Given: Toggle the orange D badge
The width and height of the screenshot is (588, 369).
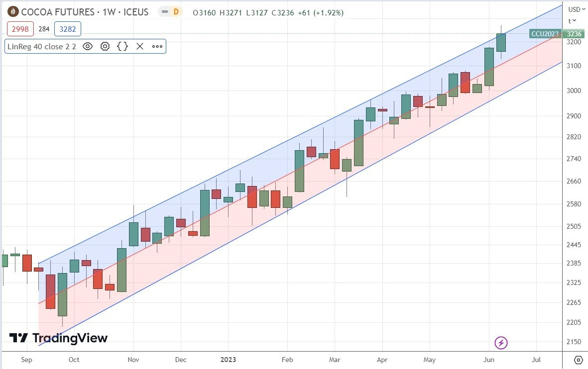Looking at the screenshot, I should point(175,11).
